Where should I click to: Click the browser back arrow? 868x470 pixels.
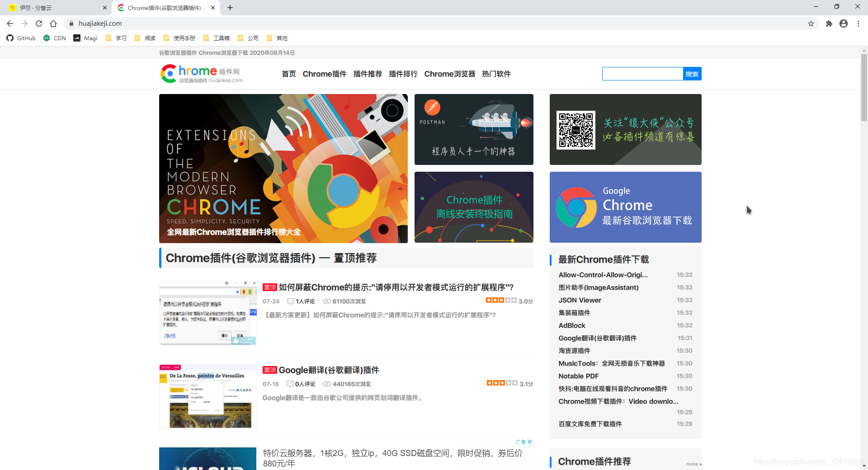point(10,23)
